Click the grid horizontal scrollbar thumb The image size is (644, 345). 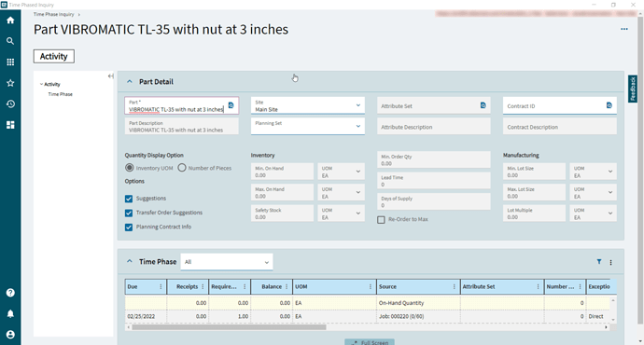click(229, 327)
